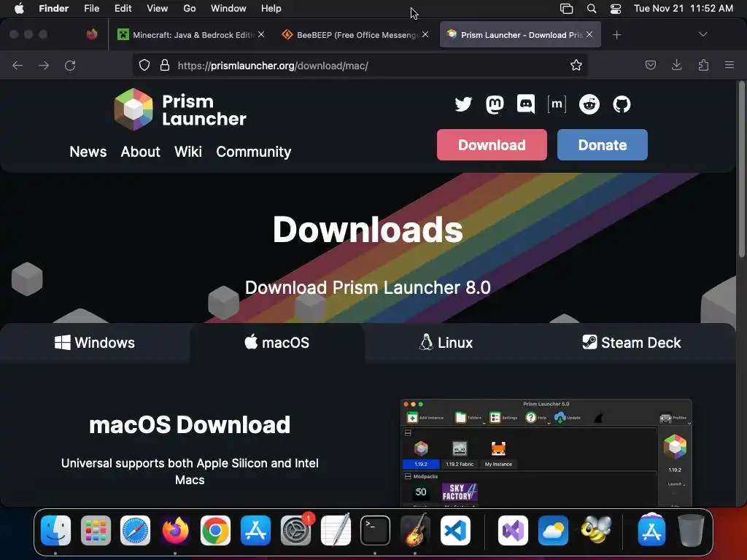Open Finder from the Dock

point(55,531)
